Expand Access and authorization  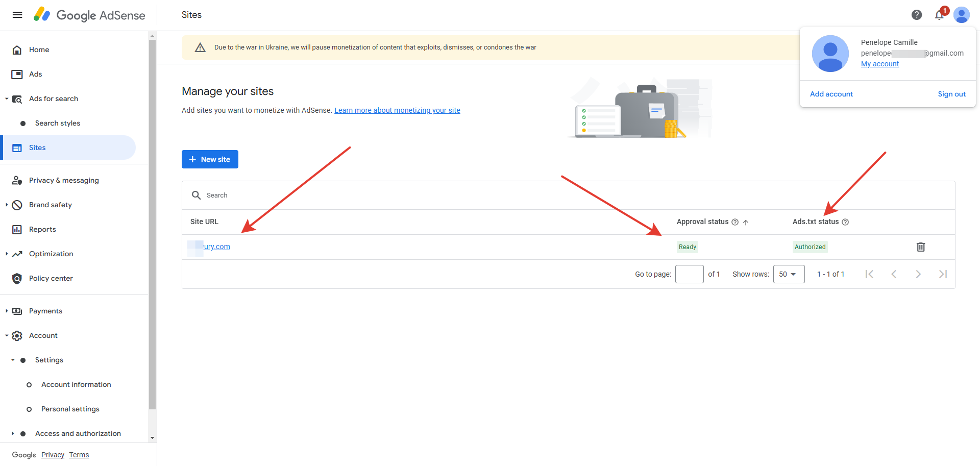pos(13,433)
